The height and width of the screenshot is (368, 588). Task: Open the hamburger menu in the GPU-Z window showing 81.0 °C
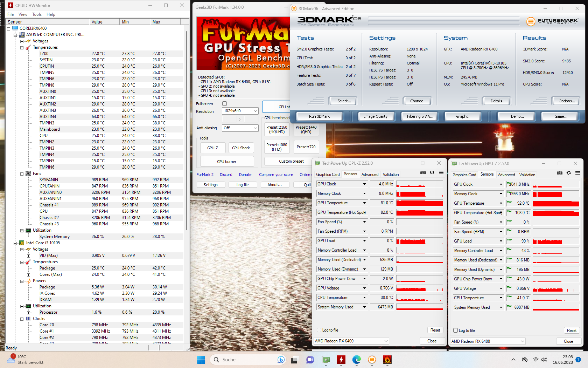[x=441, y=172]
